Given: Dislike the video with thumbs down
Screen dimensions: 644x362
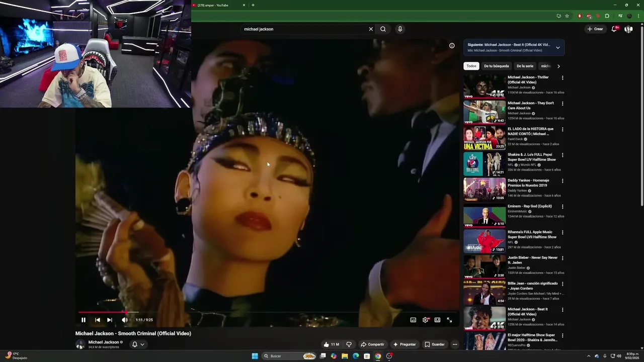Looking at the screenshot, I should (x=349, y=344).
